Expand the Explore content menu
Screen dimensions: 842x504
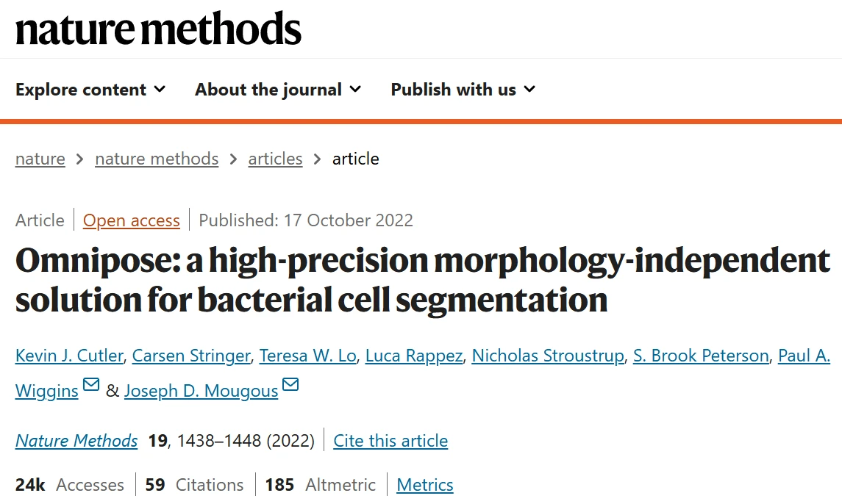[x=90, y=90]
